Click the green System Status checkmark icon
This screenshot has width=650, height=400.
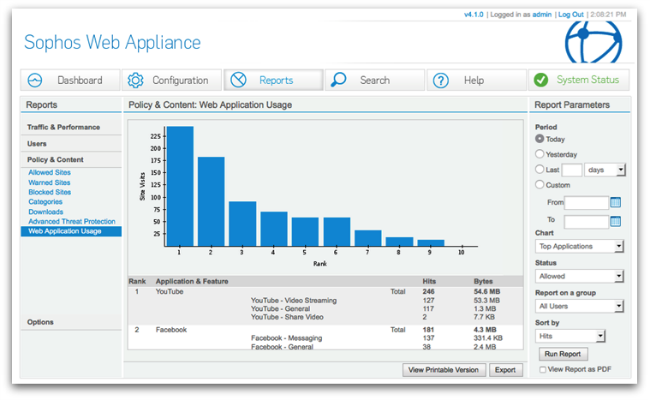click(541, 80)
